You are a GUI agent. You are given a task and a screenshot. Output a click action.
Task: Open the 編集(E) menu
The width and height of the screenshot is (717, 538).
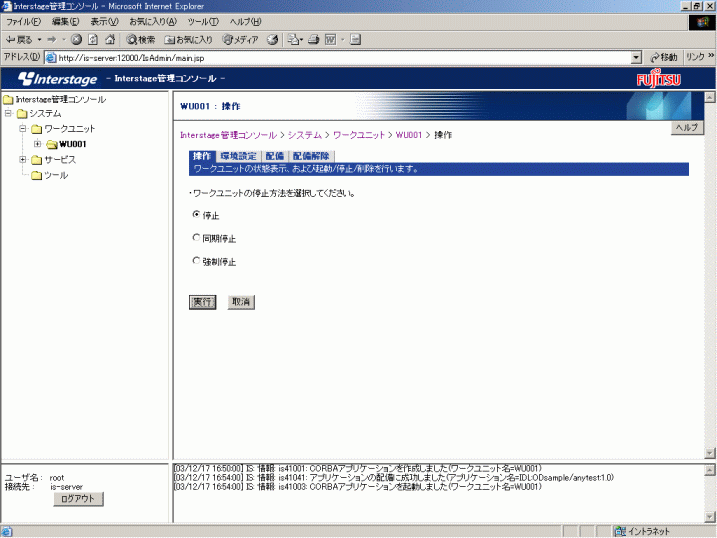tap(65, 21)
